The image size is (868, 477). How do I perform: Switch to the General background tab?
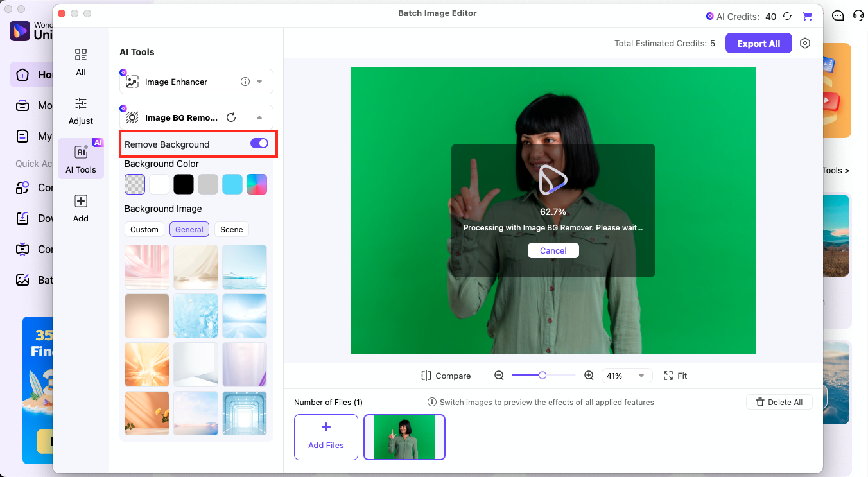point(189,229)
